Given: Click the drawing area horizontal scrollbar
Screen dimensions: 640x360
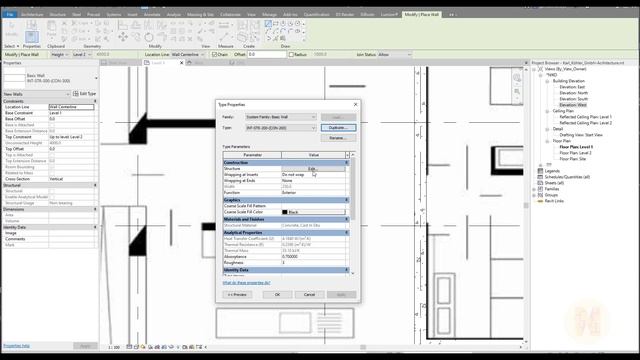Looking at the screenshot, I should click(363, 347).
